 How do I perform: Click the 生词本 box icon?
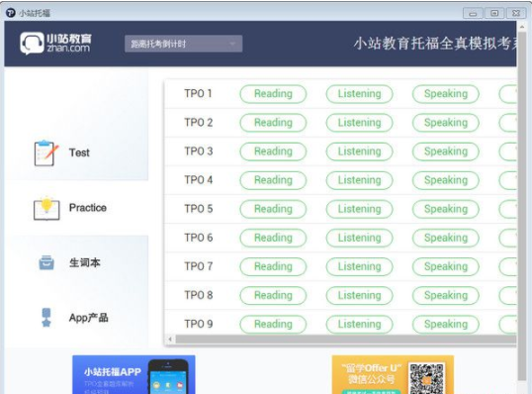click(x=46, y=262)
